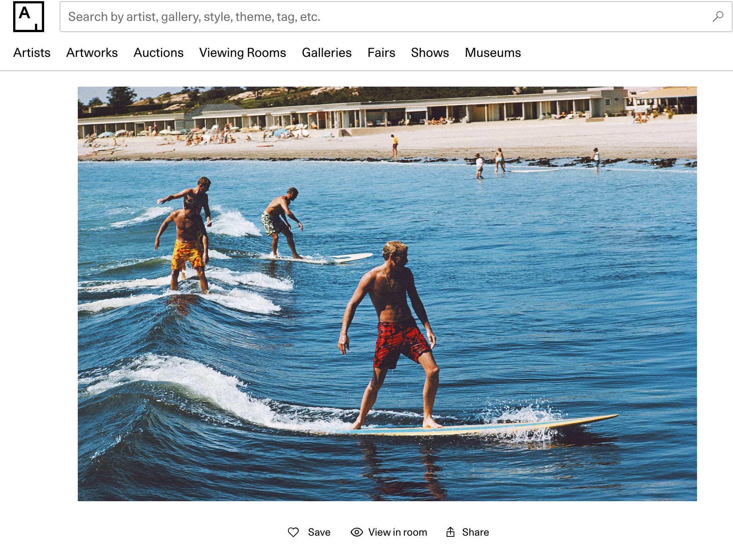Click the search magnifier icon

(x=718, y=17)
